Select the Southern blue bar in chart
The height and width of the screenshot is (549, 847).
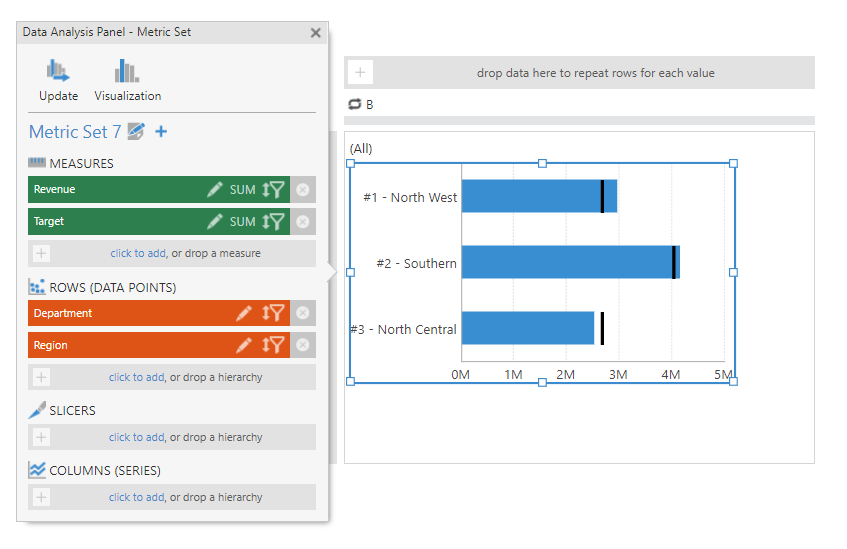coord(565,262)
